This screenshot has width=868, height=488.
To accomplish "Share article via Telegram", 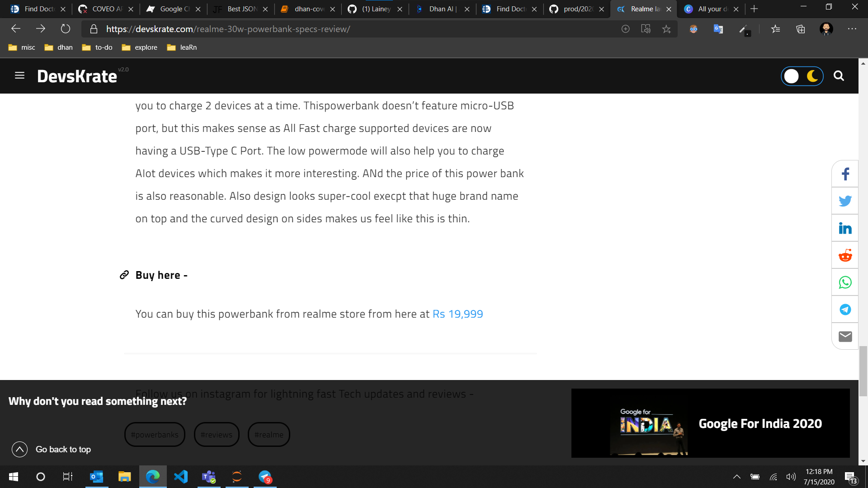I will [845, 310].
